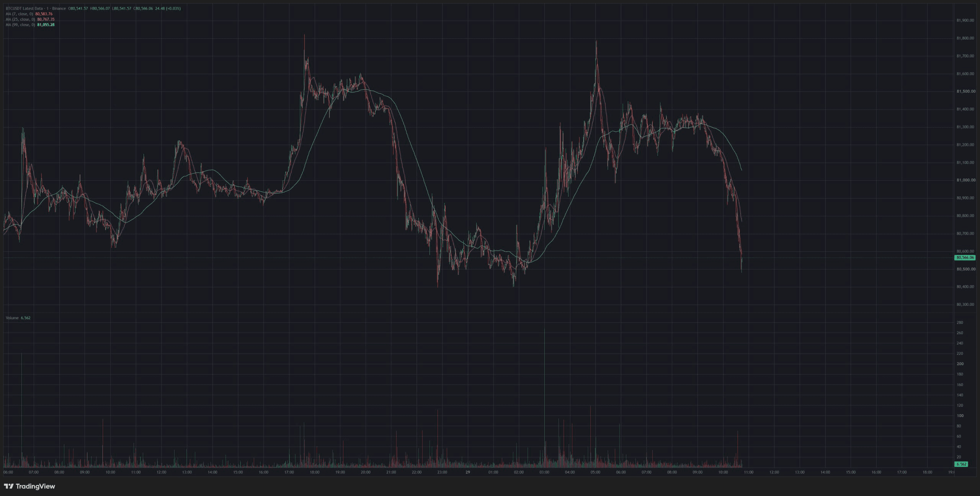Click the 05:00 time axis label

[x=595, y=472]
